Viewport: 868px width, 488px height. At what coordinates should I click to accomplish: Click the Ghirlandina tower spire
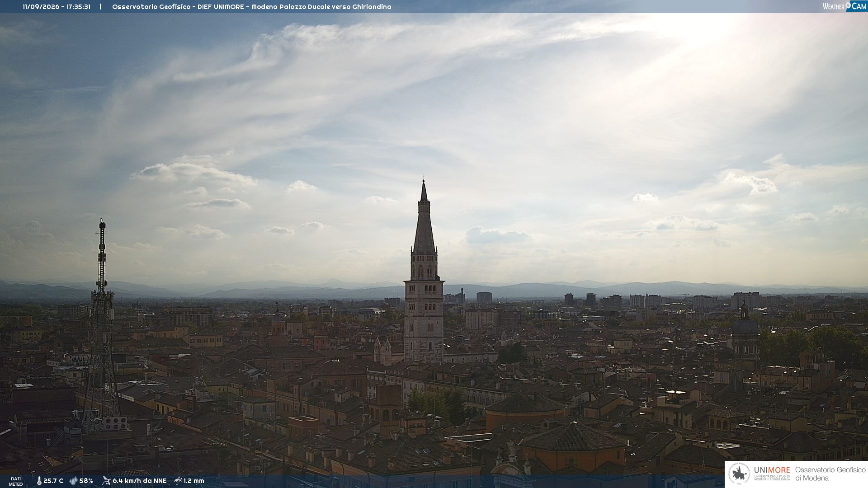click(424, 217)
